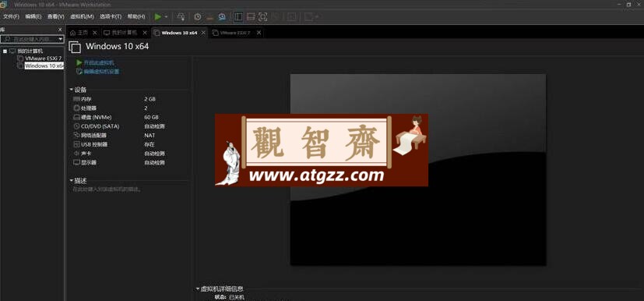Image resolution: width=644 pixels, height=301 pixels.
Task: Select 我的计算机 in the library tree
Action: point(30,51)
